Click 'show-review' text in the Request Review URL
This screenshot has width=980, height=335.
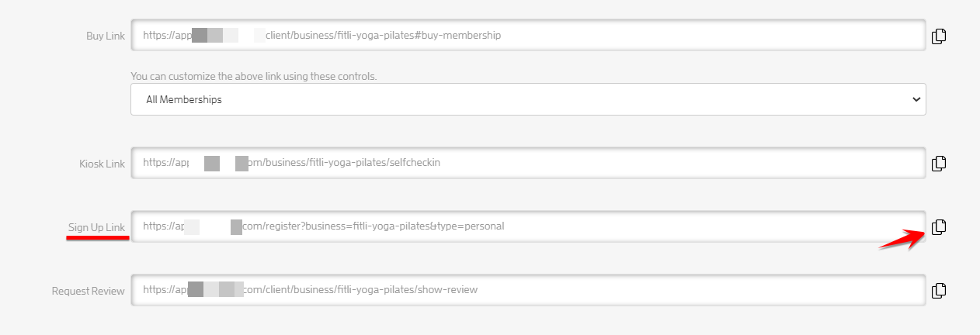point(447,290)
